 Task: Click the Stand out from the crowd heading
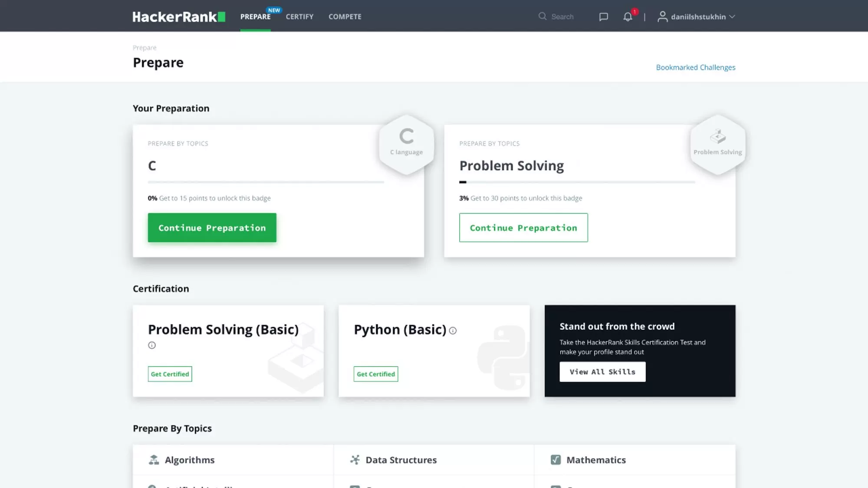617,326
